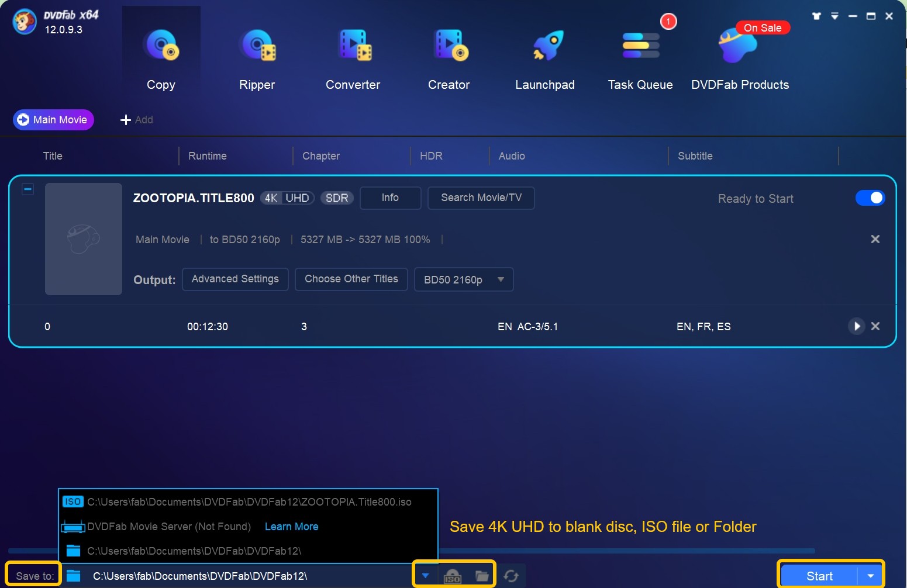Click the Main Movie mode button
The image size is (907, 588).
tap(53, 120)
